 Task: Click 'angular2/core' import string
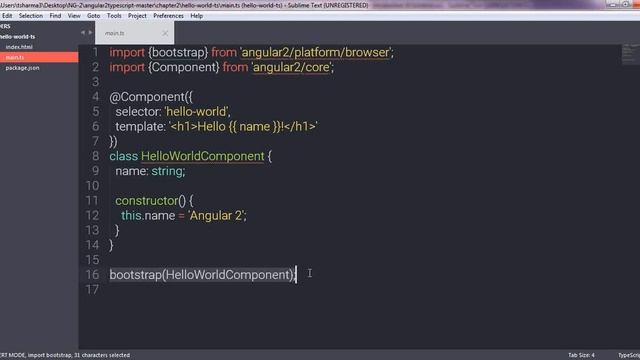click(291, 67)
